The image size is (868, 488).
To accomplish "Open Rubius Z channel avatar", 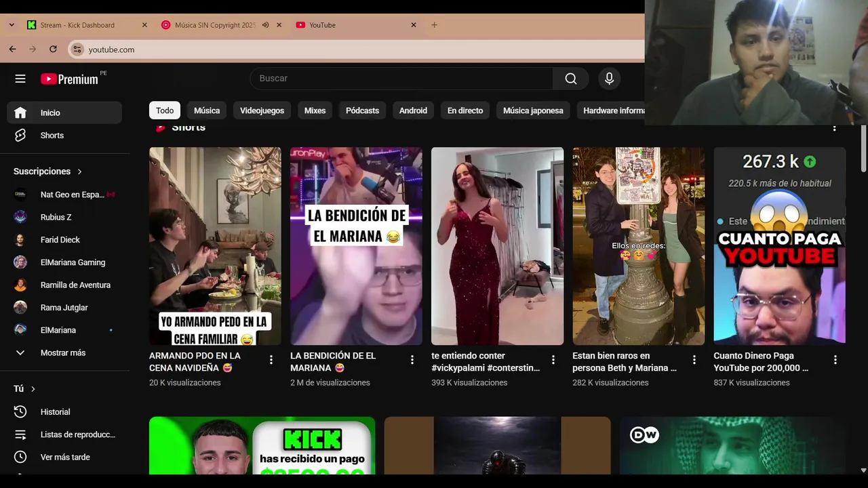I will 20,217.
